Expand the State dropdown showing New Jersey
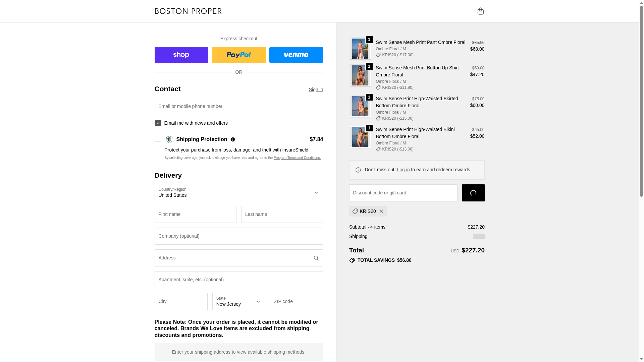The height and width of the screenshot is (362, 644). coord(238,301)
